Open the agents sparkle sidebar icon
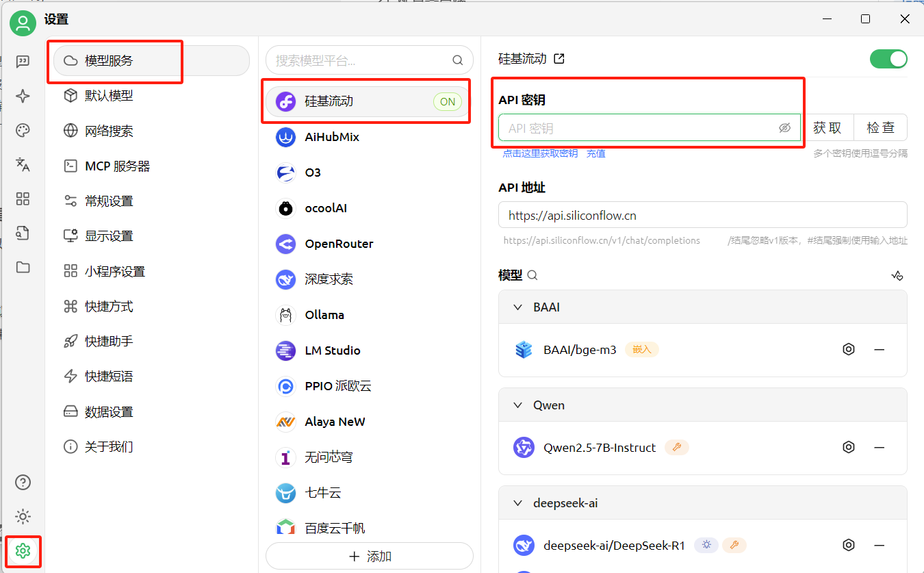Image resolution: width=924 pixels, height=573 pixels. coord(23,96)
